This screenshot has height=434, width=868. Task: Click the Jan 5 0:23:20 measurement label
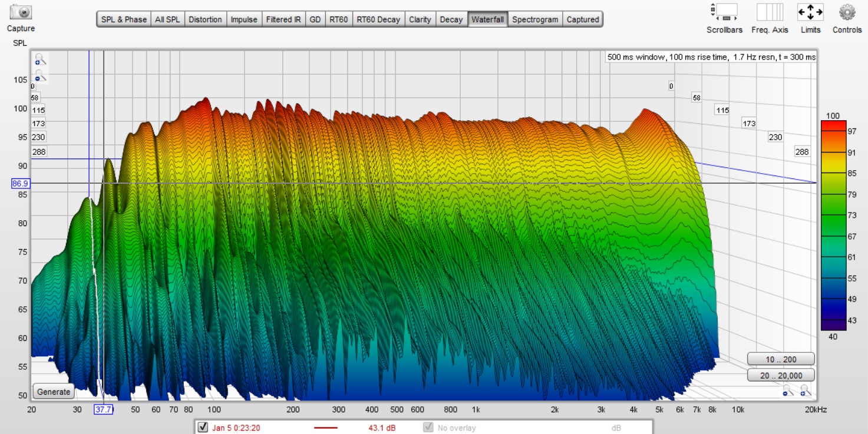[x=236, y=428]
